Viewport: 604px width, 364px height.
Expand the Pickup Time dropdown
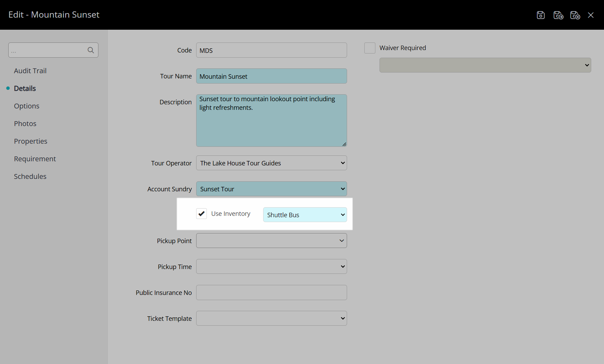(271, 266)
